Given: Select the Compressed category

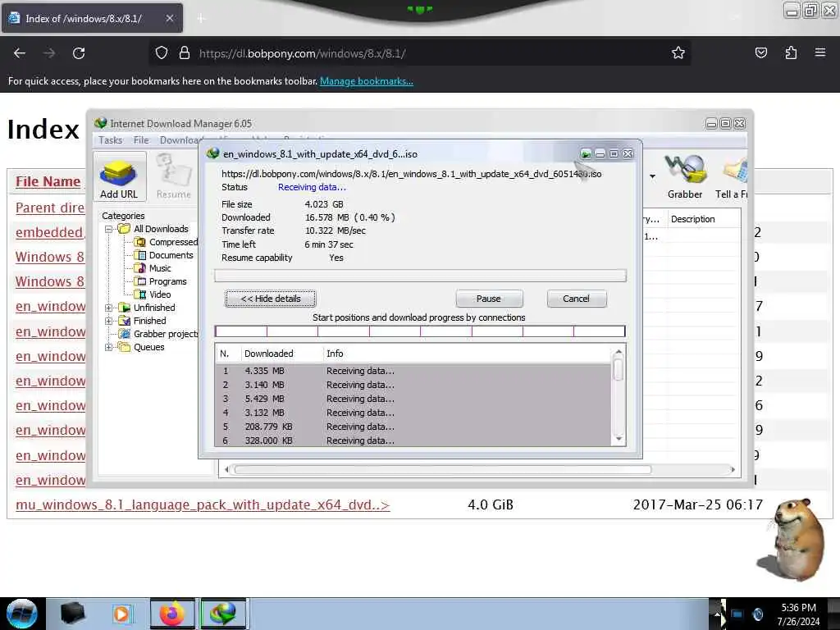Looking at the screenshot, I should pyautogui.click(x=166, y=242).
